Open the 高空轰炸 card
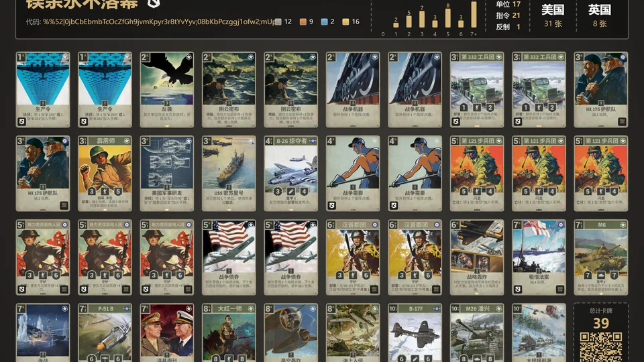 coord(290,333)
